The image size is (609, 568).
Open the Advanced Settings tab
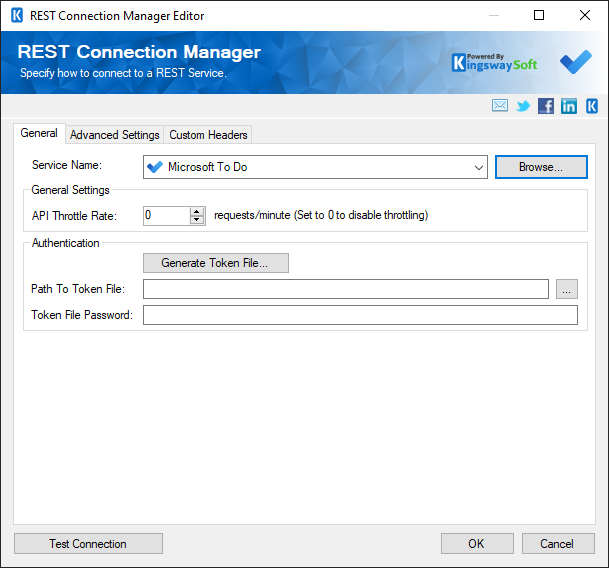[x=115, y=135]
